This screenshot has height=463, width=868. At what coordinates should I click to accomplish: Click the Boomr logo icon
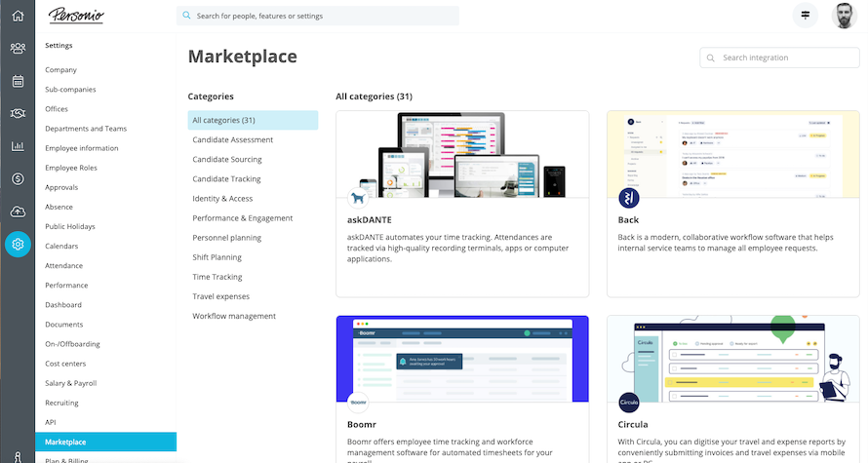click(x=358, y=403)
